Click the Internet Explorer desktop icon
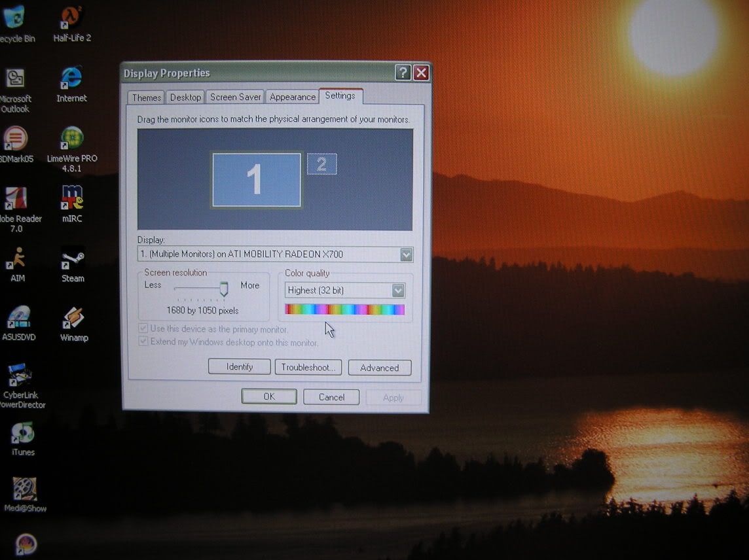Image resolution: width=749 pixels, height=560 pixels. pyautogui.click(x=71, y=79)
